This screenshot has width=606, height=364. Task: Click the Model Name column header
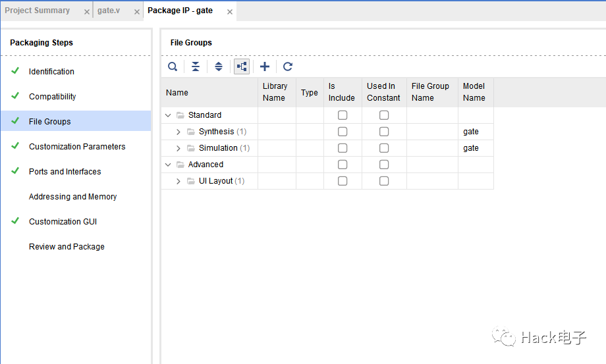click(x=476, y=93)
